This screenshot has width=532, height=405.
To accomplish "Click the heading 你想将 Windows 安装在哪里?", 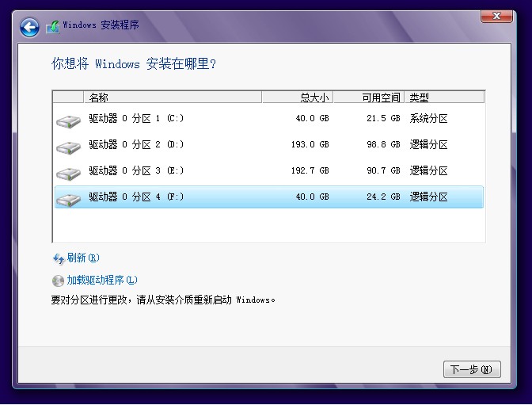I will pyautogui.click(x=134, y=64).
